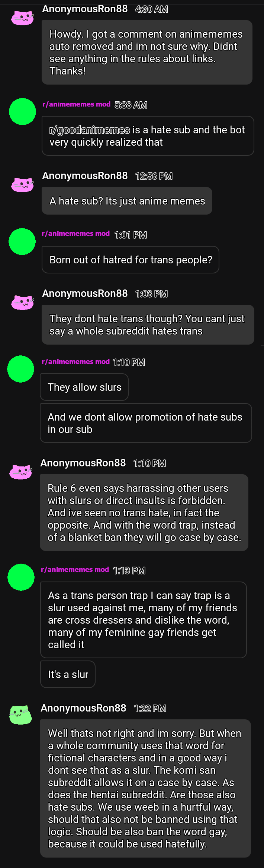Click the AnonymousRon88 name at 1:22 PM
Viewport: 264px width, 868px height.
(x=83, y=708)
